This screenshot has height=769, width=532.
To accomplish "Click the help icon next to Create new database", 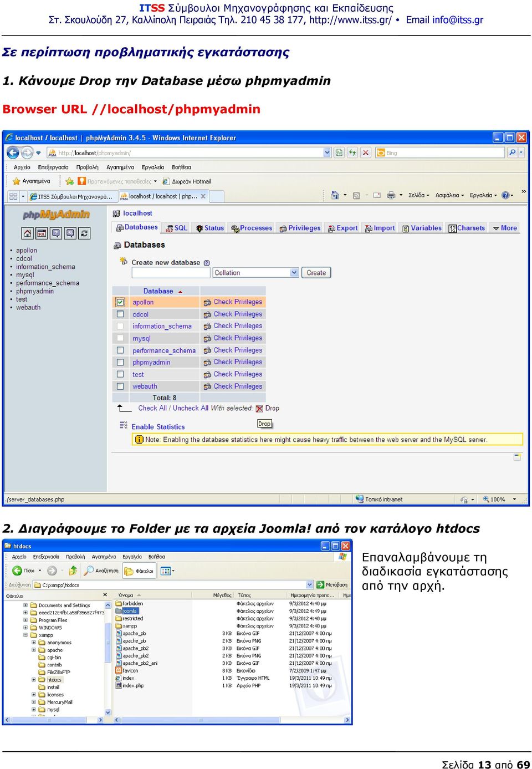I will tap(207, 263).
